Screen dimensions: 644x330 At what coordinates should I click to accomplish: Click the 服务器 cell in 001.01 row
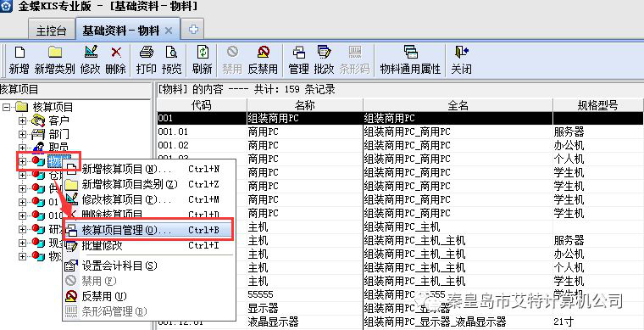click(x=598, y=132)
